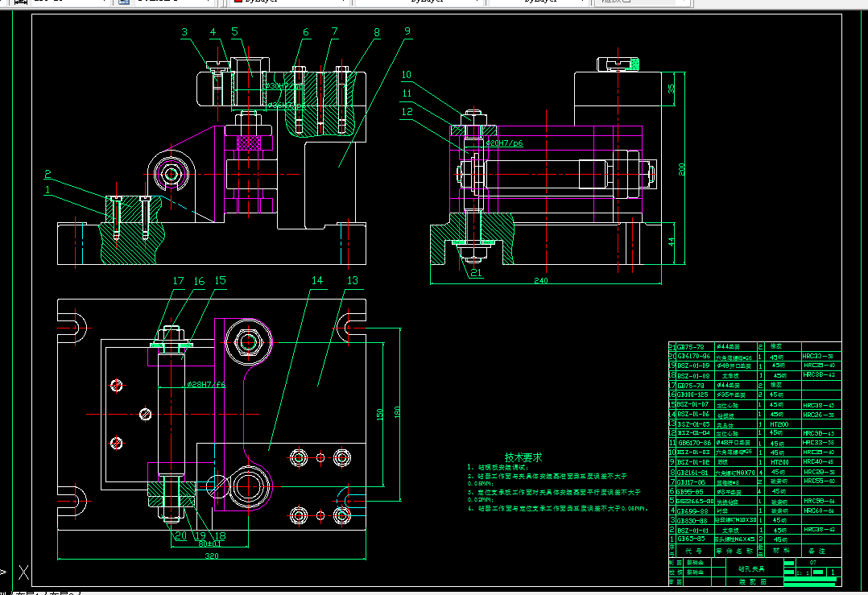The width and height of the screenshot is (868, 595).
Task: Select part callout number 15 in top view
Action: tap(221, 281)
